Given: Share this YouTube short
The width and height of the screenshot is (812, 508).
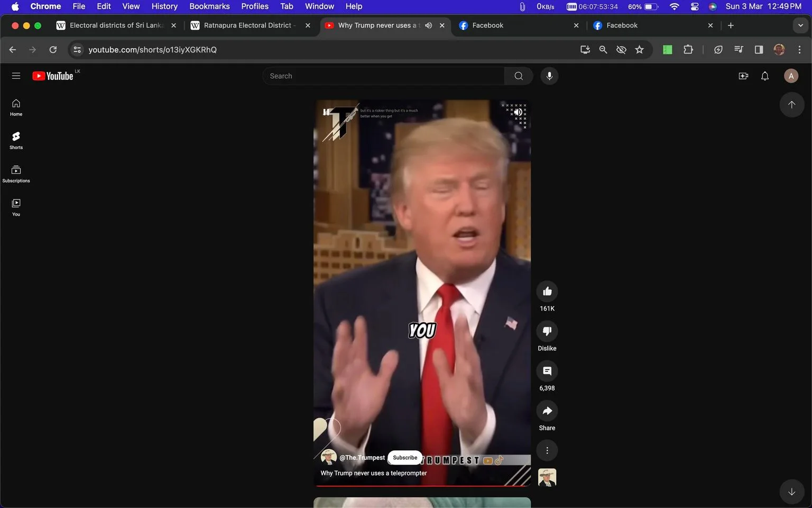Looking at the screenshot, I should (x=547, y=411).
